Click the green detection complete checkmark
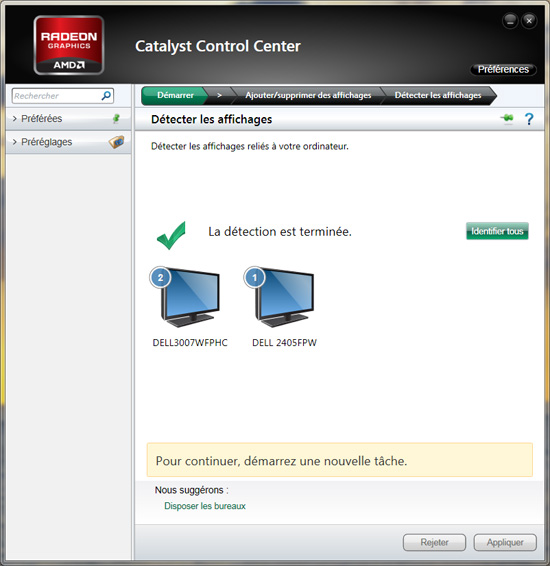Screen dimensions: 550x566 click(171, 235)
